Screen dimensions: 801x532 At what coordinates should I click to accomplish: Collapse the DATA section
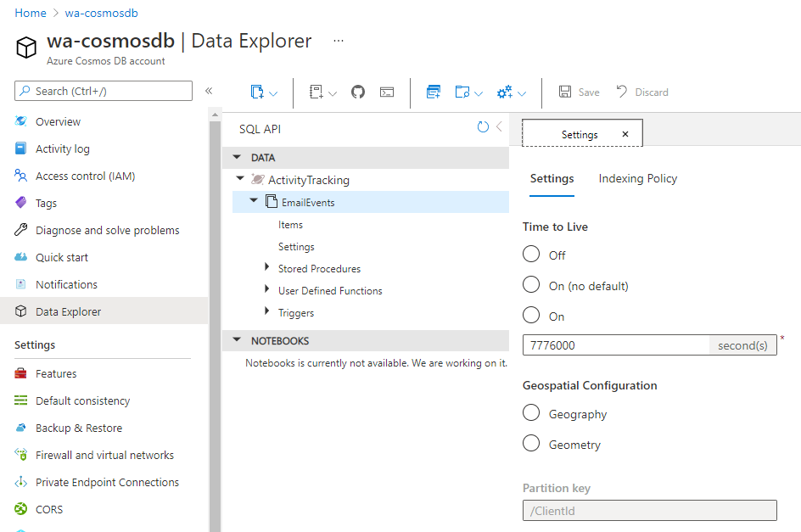[x=236, y=157]
